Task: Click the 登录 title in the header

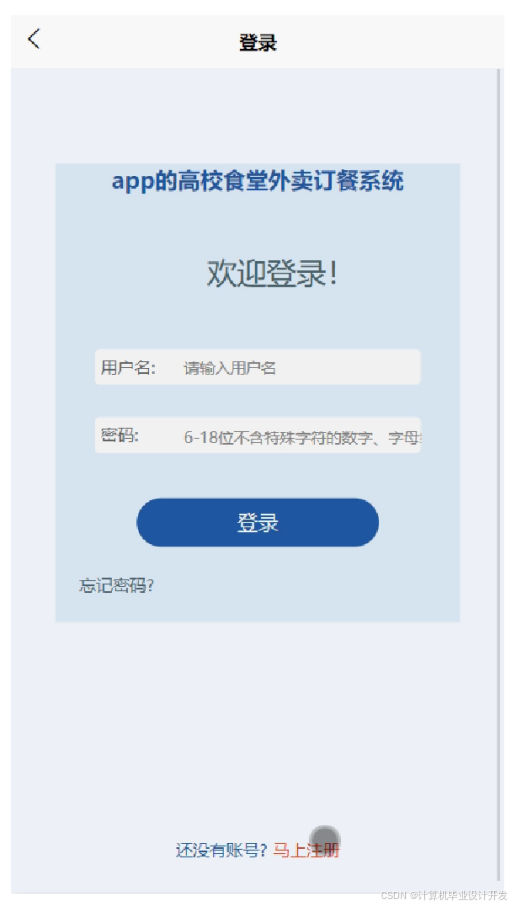Action: [258, 43]
